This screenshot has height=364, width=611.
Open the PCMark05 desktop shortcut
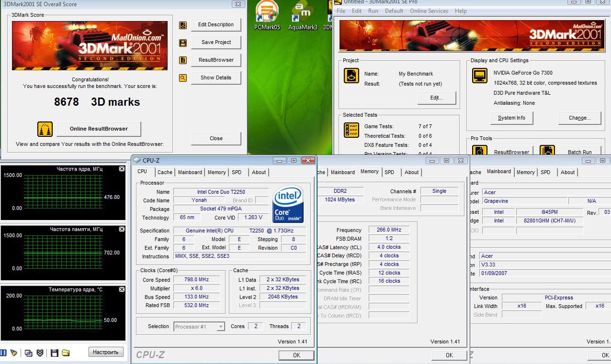(x=267, y=16)
